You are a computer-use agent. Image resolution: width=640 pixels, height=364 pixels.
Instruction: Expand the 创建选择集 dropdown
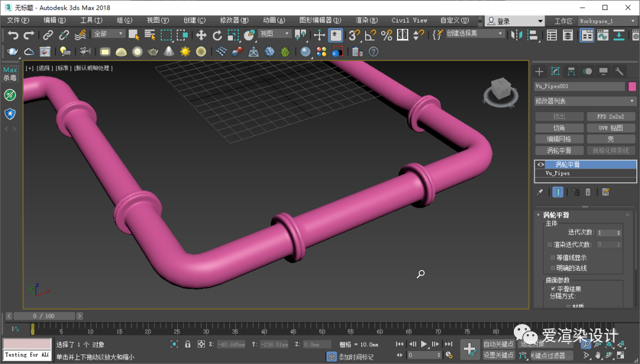pos(475,34)
